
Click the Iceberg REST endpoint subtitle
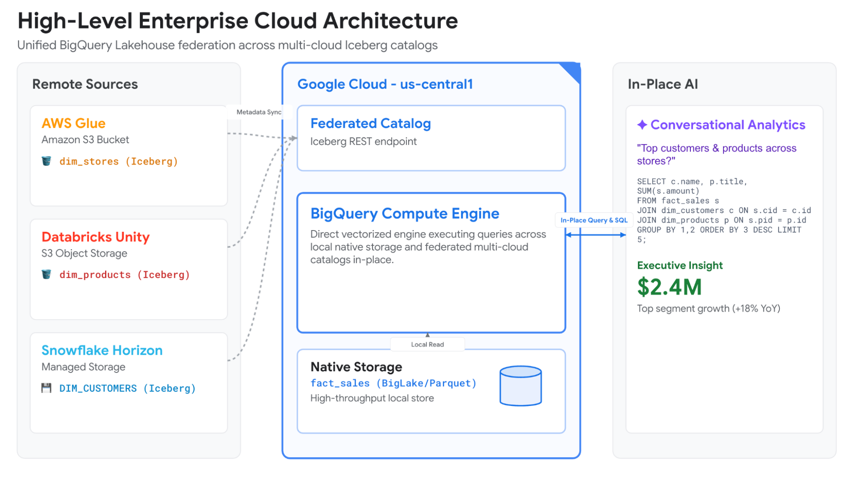click(363, 142)
